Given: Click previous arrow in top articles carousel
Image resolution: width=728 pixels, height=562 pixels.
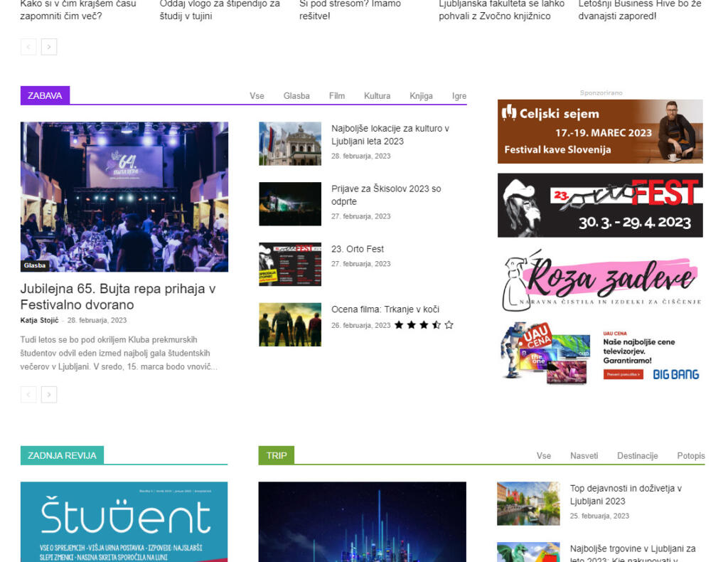Looking at the screenshot, I should coord(28,47).
